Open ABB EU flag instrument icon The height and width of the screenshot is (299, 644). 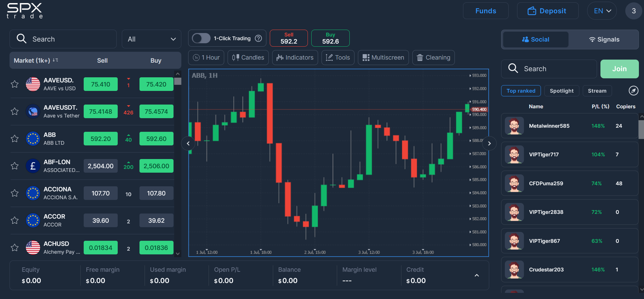pyautogui.click(x=33, y=139)
